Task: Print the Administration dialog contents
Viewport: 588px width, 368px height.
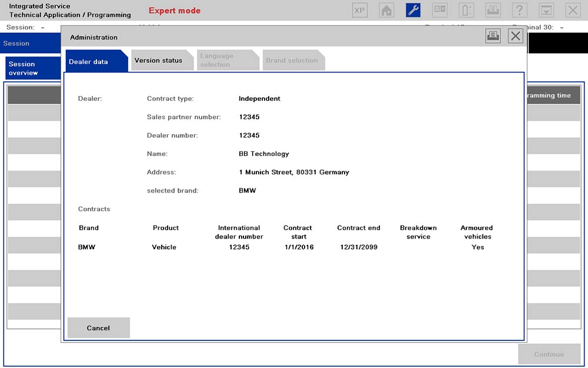Action: click(x=493, y=36)
